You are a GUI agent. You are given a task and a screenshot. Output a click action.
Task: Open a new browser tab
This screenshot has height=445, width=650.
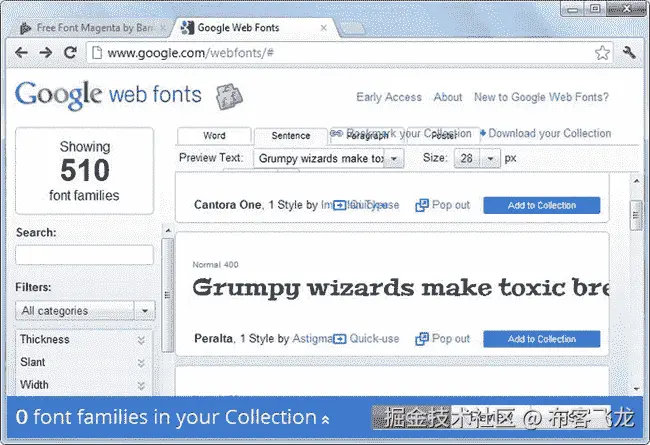click(352, 28)
